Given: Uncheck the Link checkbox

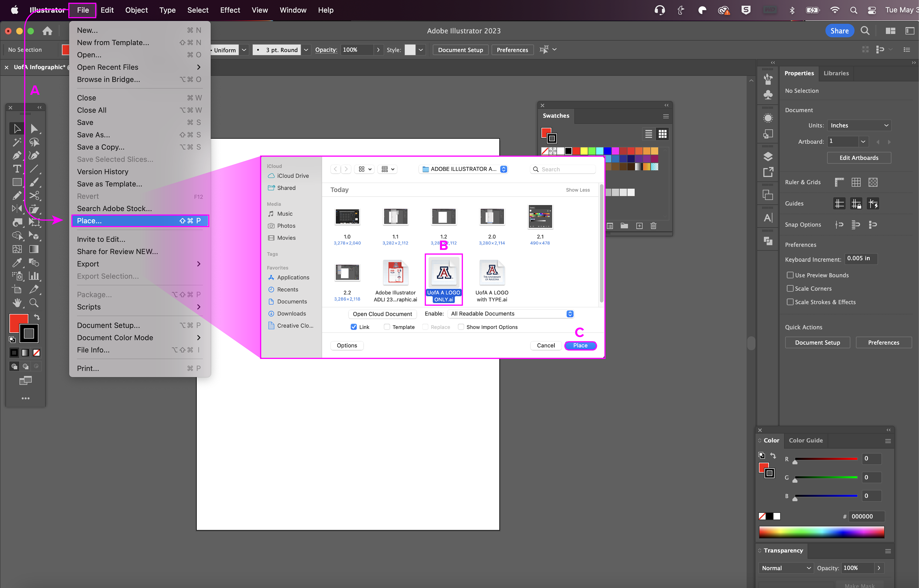Looking at the screenshot, I should pos(354,327).
